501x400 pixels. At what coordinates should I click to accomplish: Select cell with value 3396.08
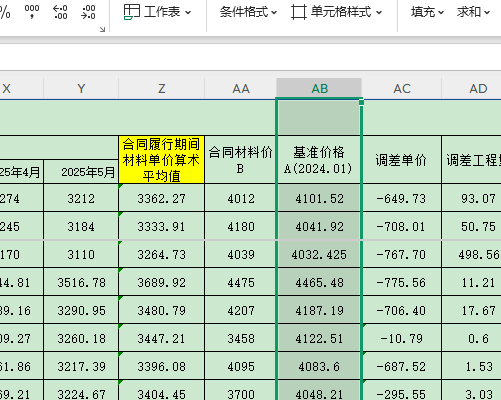162,366
